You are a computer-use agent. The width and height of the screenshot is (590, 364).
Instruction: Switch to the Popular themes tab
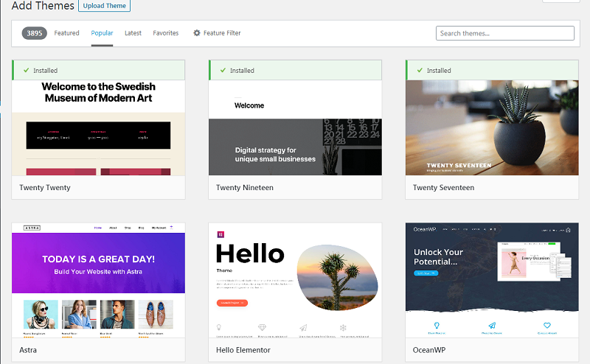102,33
